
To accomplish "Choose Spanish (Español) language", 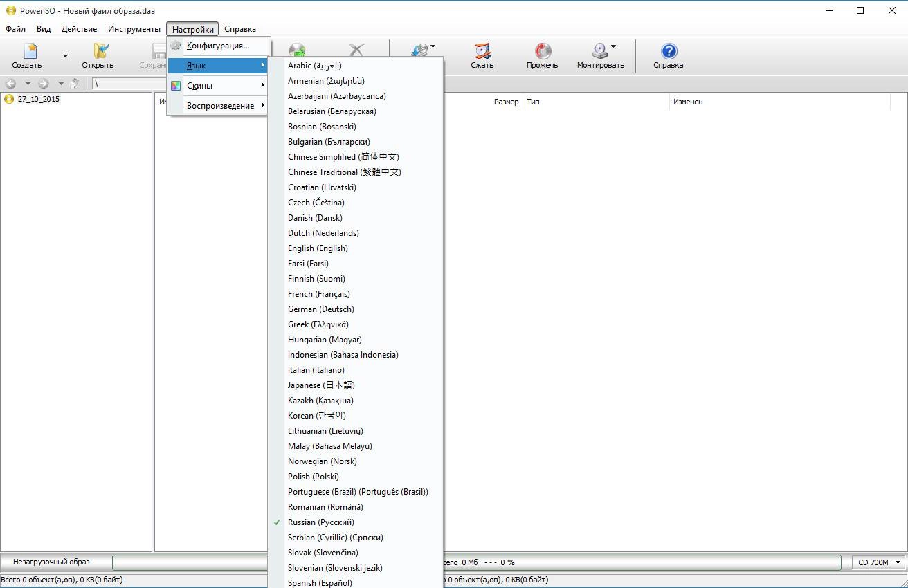I will [355, 582].
